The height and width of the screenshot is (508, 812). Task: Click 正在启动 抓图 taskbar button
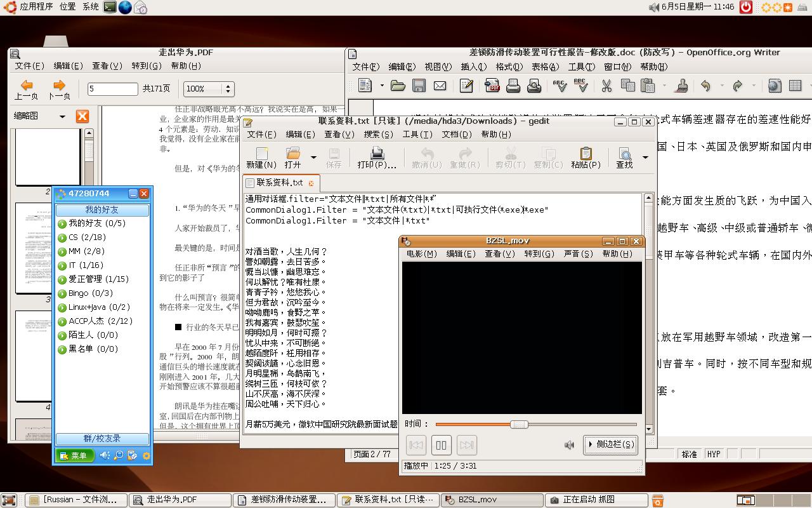pos(596,500)
